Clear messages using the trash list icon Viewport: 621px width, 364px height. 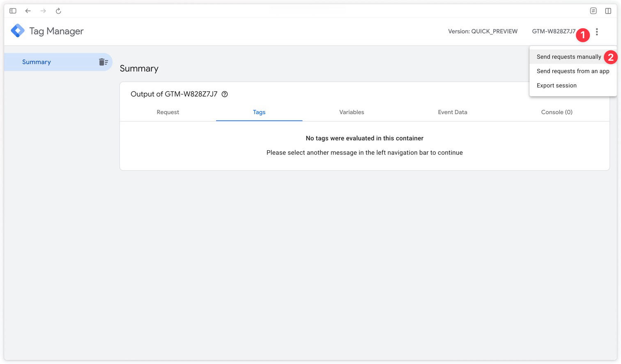pos(103,62)
